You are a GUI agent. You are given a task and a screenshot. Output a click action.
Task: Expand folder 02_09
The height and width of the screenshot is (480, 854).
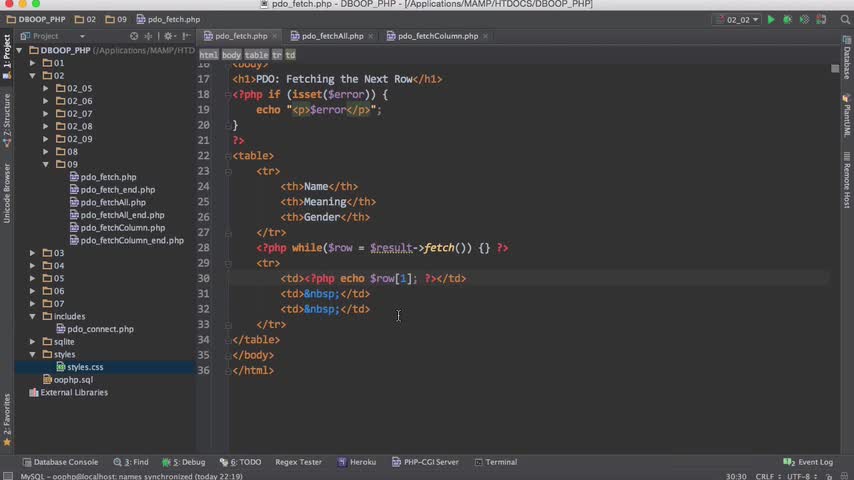pos(46,139)
